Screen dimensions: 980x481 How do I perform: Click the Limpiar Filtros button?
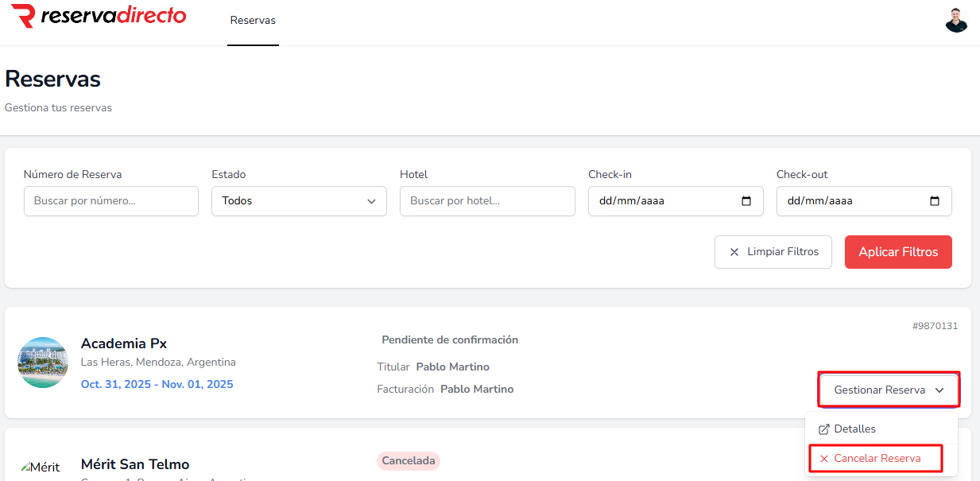(773, 252)
